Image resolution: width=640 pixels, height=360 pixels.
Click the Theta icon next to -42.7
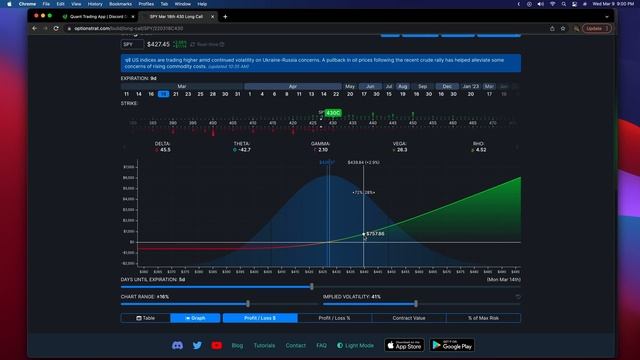(235, 150)
